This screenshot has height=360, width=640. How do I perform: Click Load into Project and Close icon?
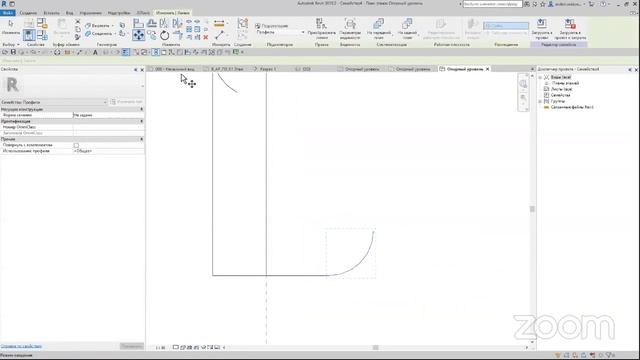pos(570,28)
